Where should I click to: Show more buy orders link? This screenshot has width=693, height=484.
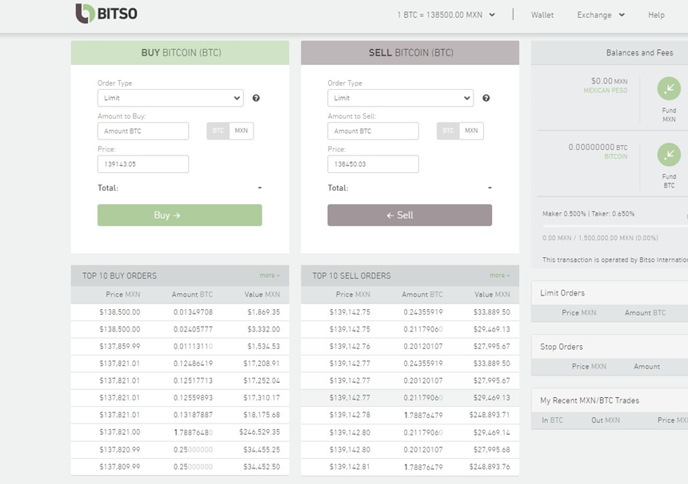click(270, 275)
